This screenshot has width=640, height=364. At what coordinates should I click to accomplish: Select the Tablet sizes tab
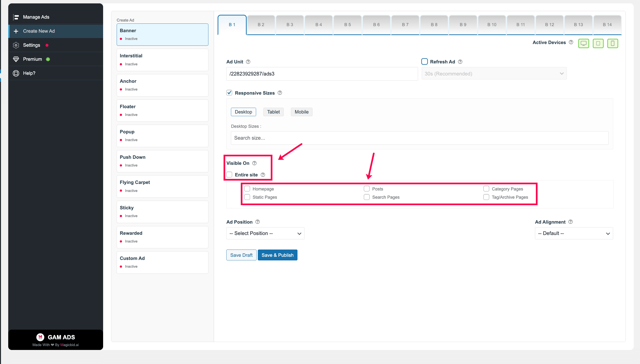tap(273, 112)
